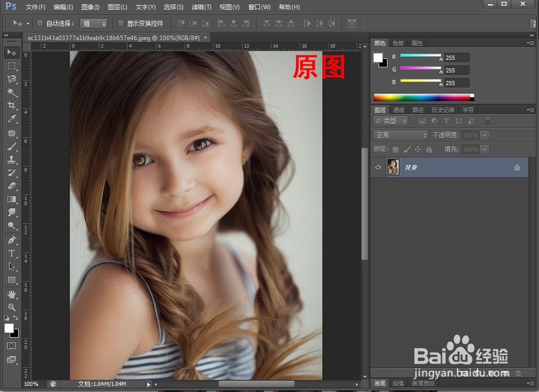Select the Brush tool
This screenshot has height=392, width=539.
11,147
